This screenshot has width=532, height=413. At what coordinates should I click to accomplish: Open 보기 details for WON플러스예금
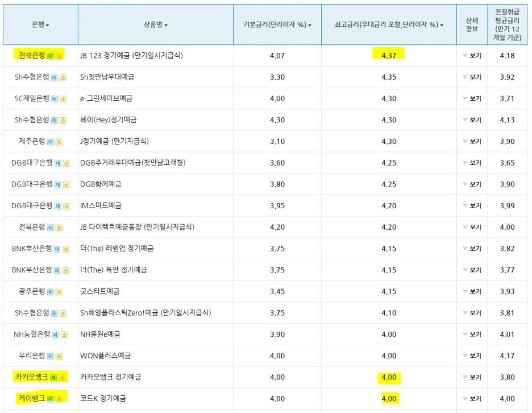(472, 356)
